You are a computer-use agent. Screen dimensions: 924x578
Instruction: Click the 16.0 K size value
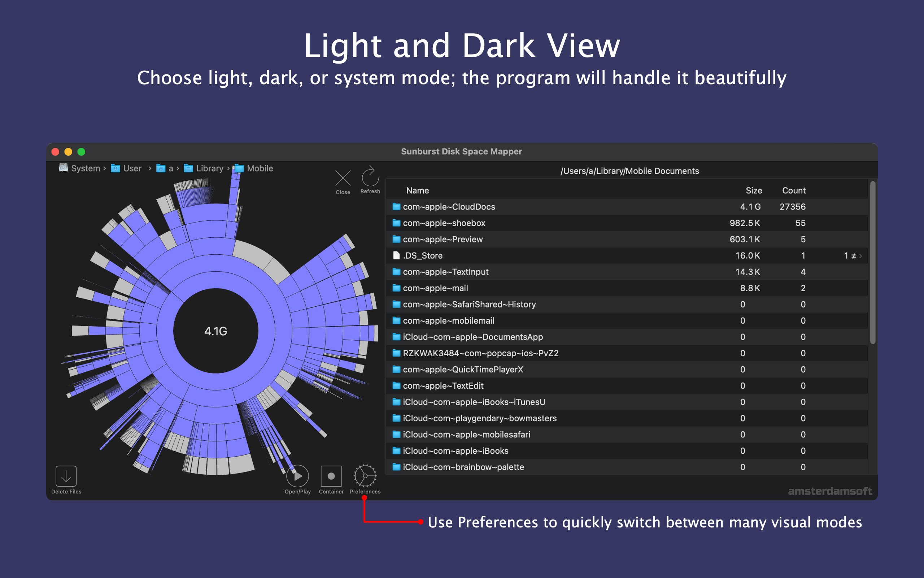tap(748, 255)
